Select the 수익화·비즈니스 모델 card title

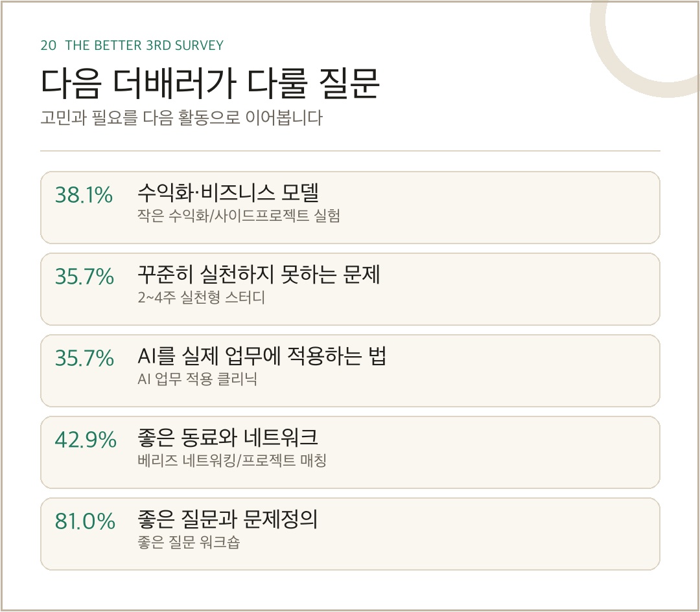[x=228, y=192]
